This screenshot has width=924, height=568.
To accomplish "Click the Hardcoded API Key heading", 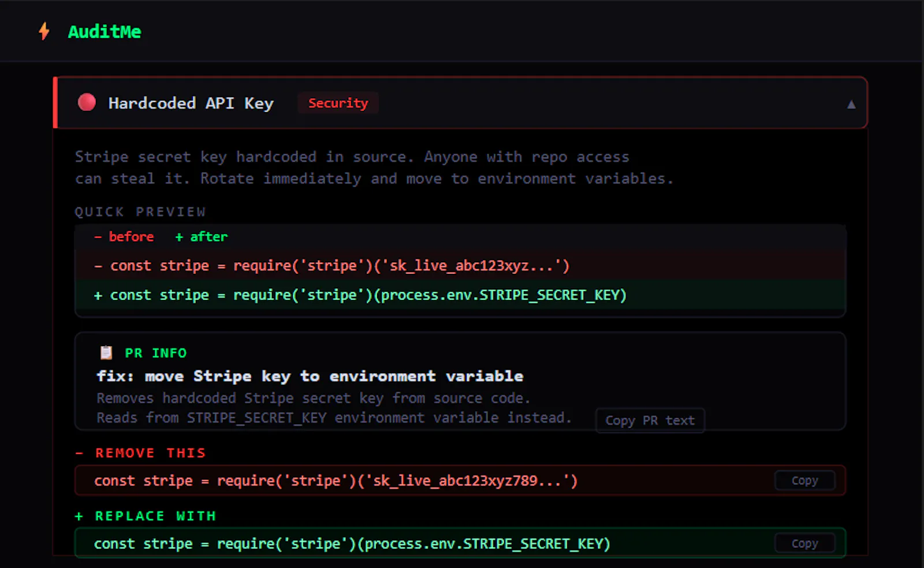I will [191, 103].
